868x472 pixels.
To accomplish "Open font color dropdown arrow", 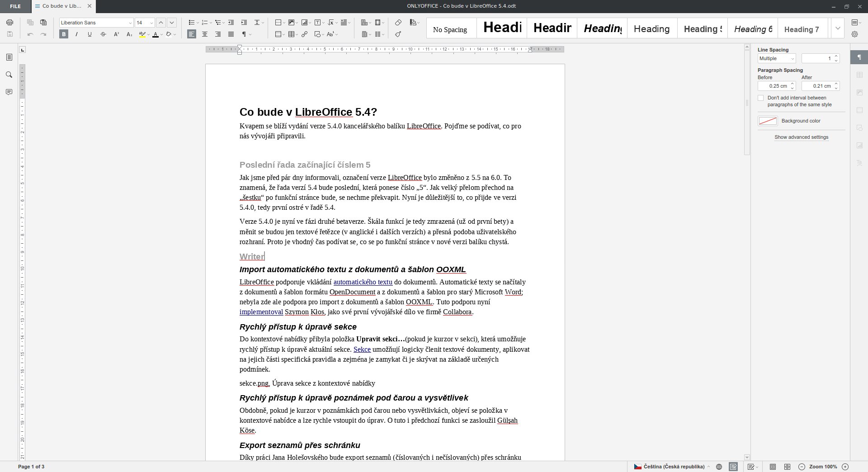I will click(161, 34).
